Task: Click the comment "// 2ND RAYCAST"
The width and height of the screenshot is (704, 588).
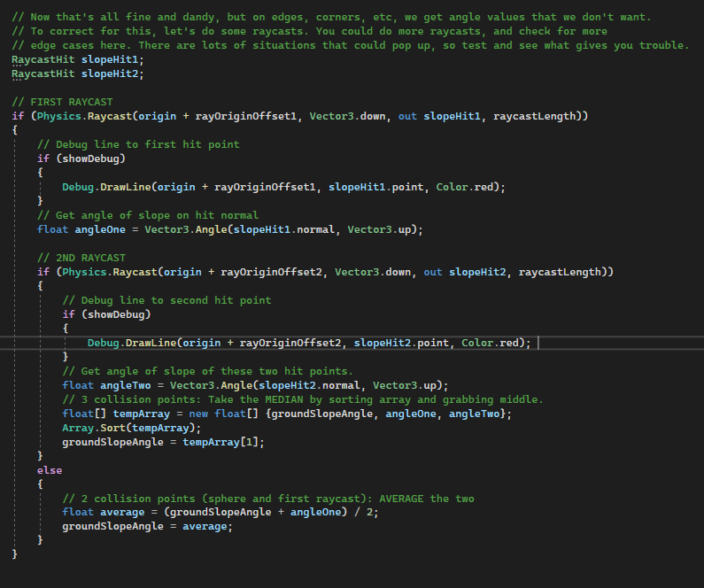Action: pyautogui.click(x=81, y=258)
